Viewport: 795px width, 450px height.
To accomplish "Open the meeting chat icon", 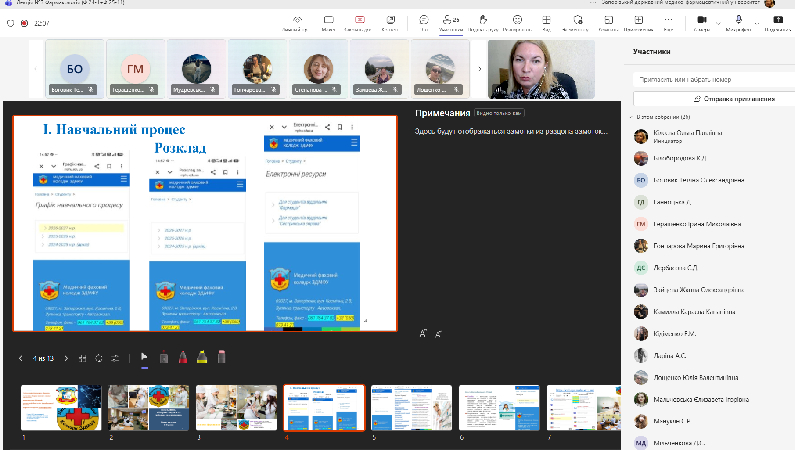I will click(x=424, y=20).
